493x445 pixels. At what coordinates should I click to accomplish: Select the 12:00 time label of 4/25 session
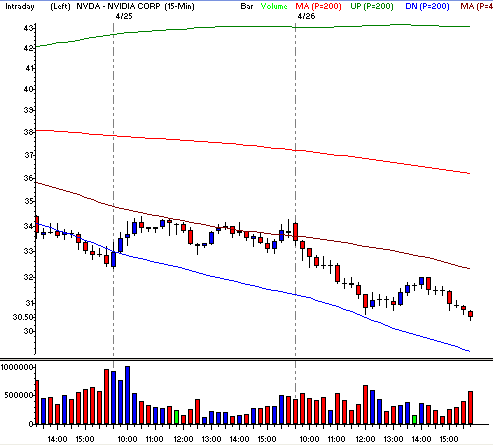pos(183,439)
